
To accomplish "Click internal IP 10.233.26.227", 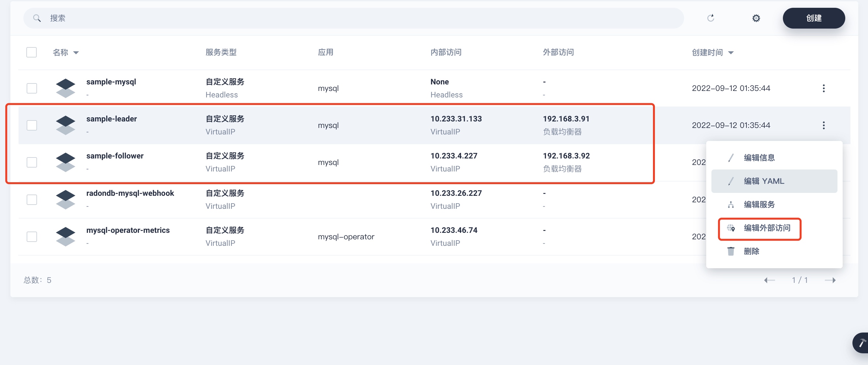I will point(456,193).
